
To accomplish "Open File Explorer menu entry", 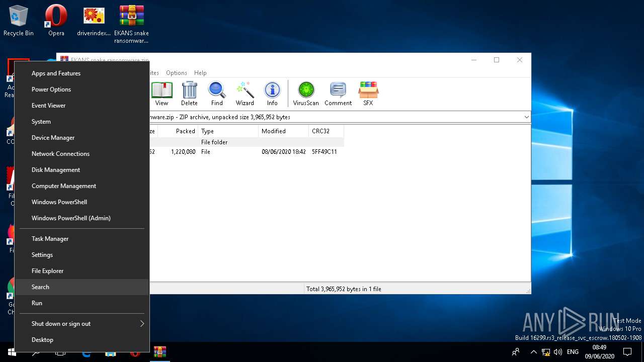I will [82, 271].
